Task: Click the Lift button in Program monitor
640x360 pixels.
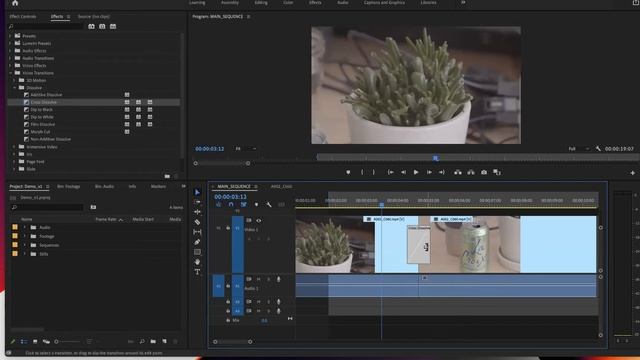Action: [458, 172]
